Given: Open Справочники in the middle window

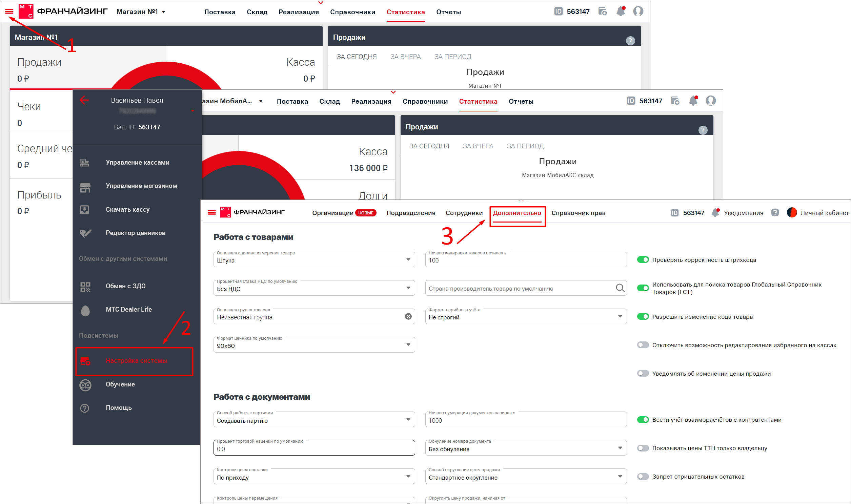Looking at the screenshot, I should [x=425, y=101].
